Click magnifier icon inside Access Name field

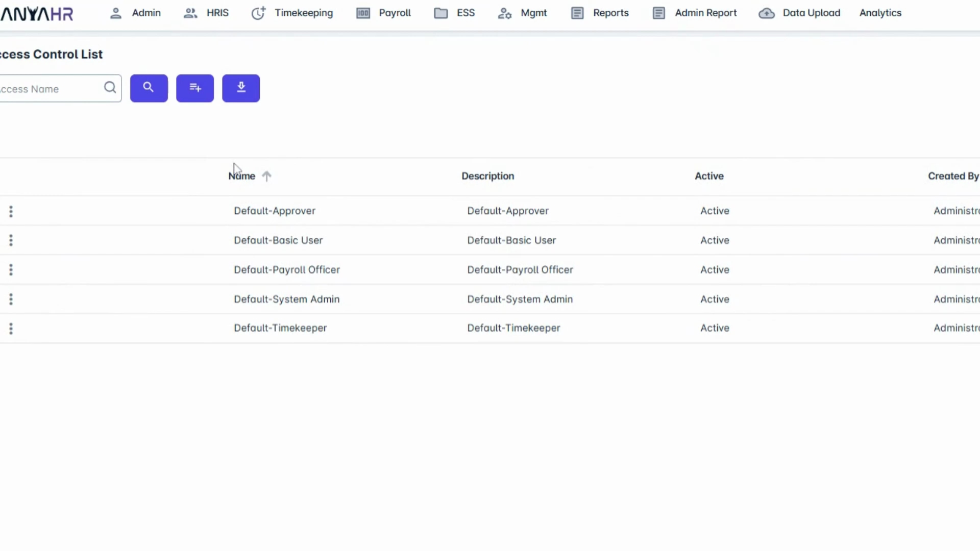[110, 88]
